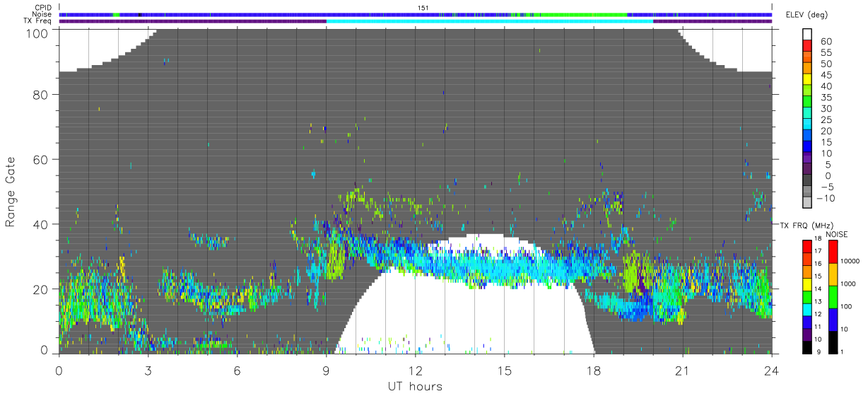This screenshot has width=868, height=401.
Task: Click the black 9–10 MHz TX FRQ swatch
Action: (807, 346)
